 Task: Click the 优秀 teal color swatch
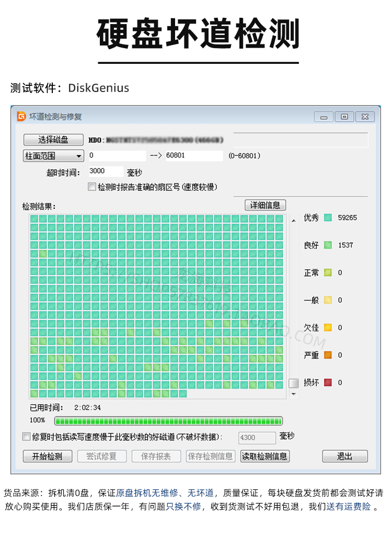328,218
